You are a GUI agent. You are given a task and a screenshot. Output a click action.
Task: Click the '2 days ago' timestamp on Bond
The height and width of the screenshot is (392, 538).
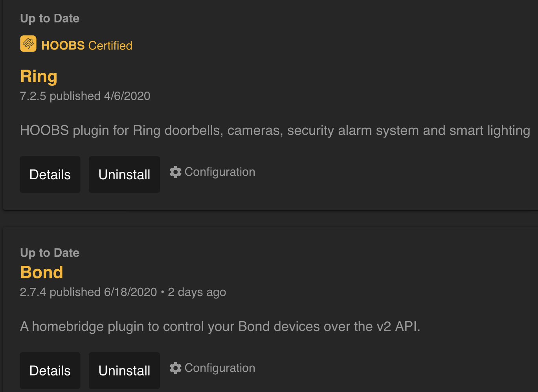[197, 292]
